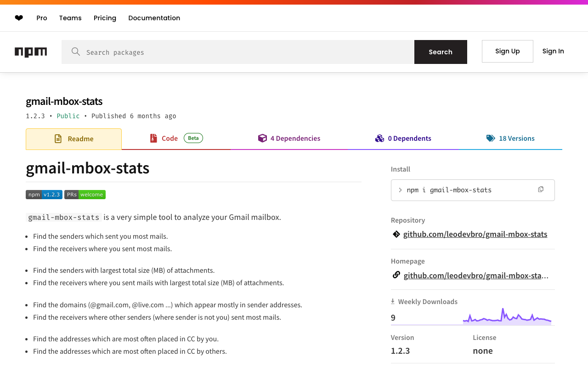The height and width of the screenshot is (368, 588).
Task: Click the Sign Up button
Action: coord(508,51)
